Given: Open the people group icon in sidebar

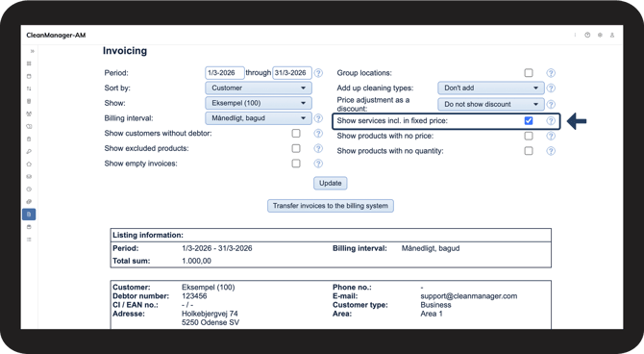Looking at the screenshot, I should click(29, 114).
